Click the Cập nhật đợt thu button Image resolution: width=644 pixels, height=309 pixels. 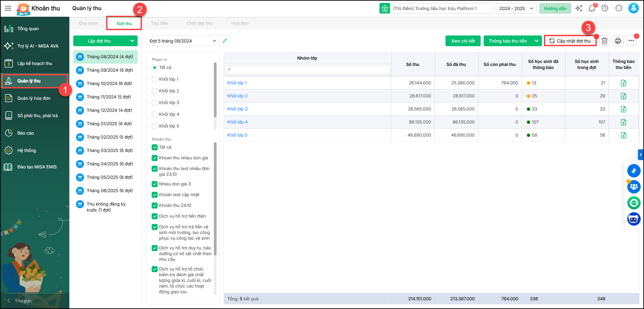570,41
